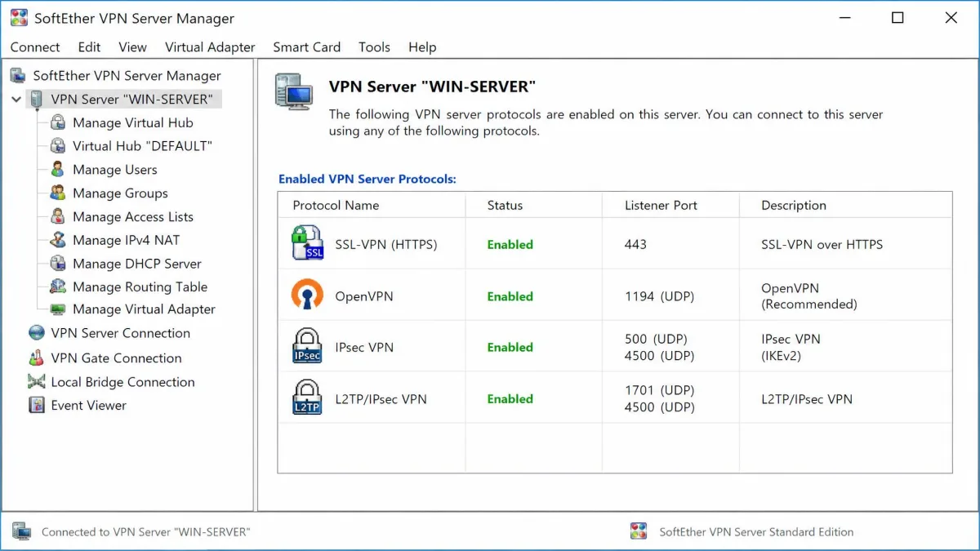980x551 pixels.
Task: Click the Manage Virtual Hub icon
Action: click(x=57, y=122)
